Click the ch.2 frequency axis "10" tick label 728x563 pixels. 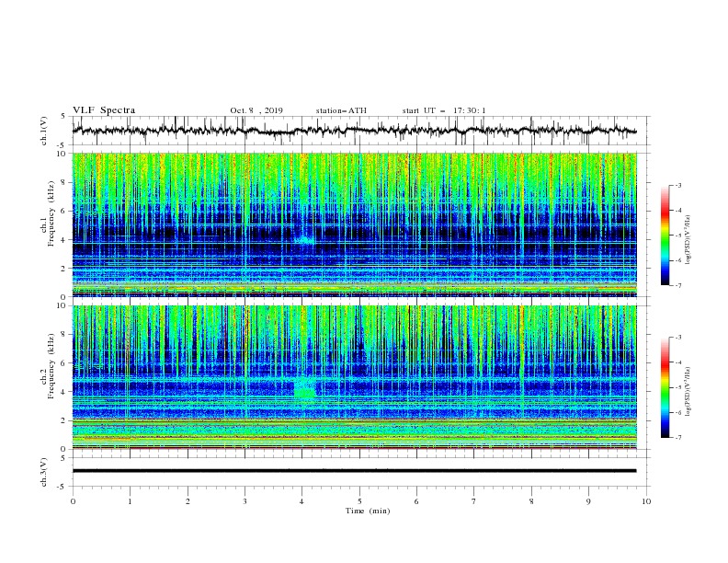(x=63, y=305)
